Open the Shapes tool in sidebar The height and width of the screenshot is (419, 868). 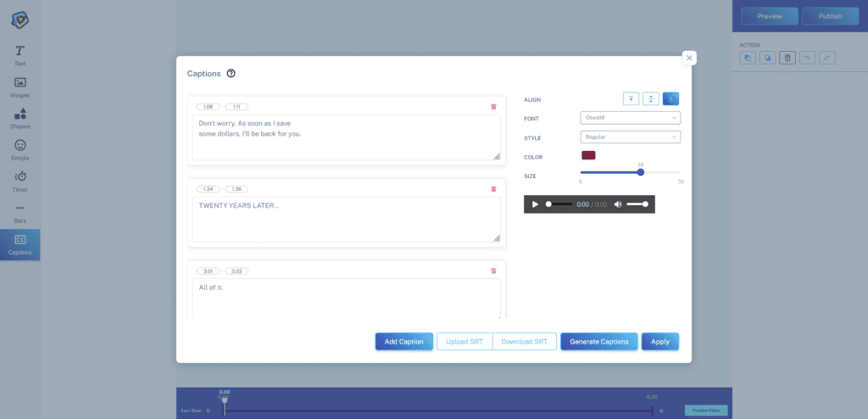20,118
